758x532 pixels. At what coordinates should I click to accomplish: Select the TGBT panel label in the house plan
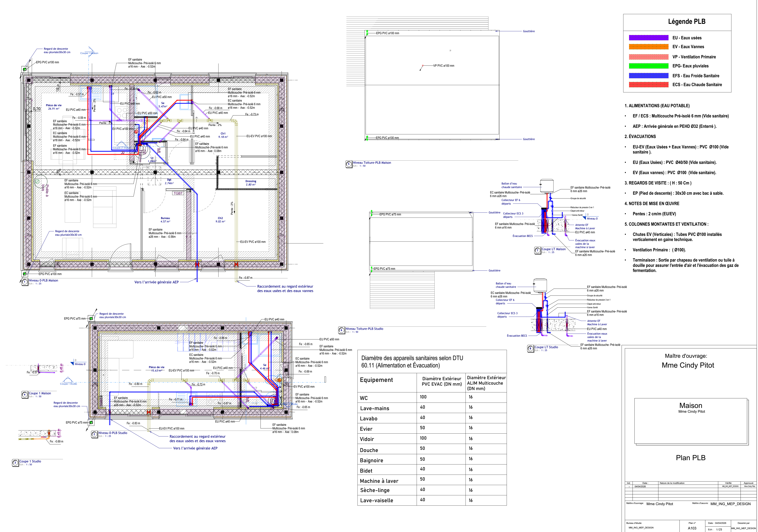coord(178,193)
